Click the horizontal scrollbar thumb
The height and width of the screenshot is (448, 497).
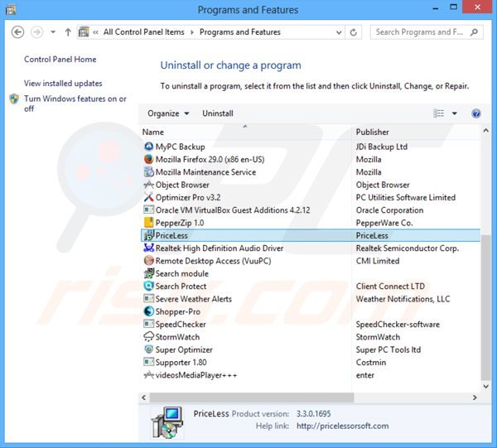tap(252, 397)
